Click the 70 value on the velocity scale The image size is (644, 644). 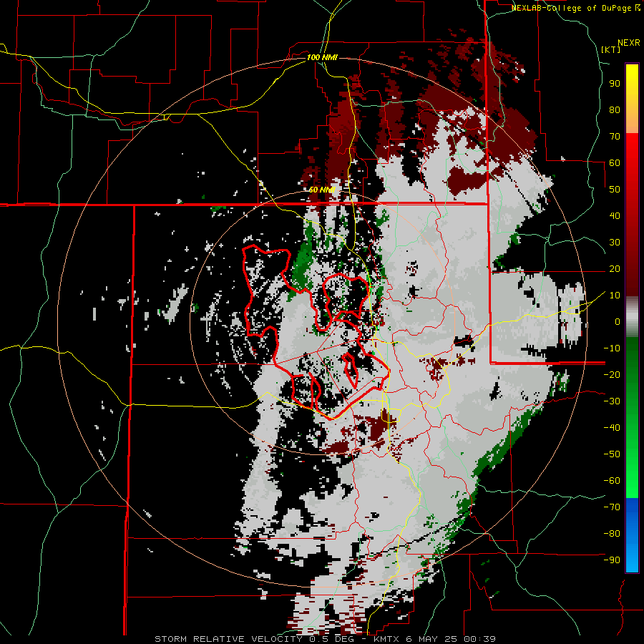(615, 137)
